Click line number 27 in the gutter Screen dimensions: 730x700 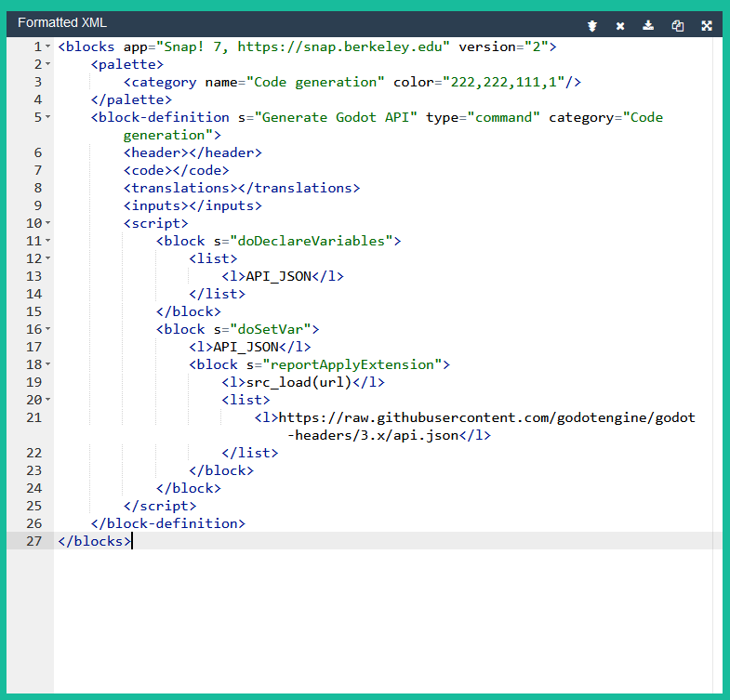(x=33, y=541)
